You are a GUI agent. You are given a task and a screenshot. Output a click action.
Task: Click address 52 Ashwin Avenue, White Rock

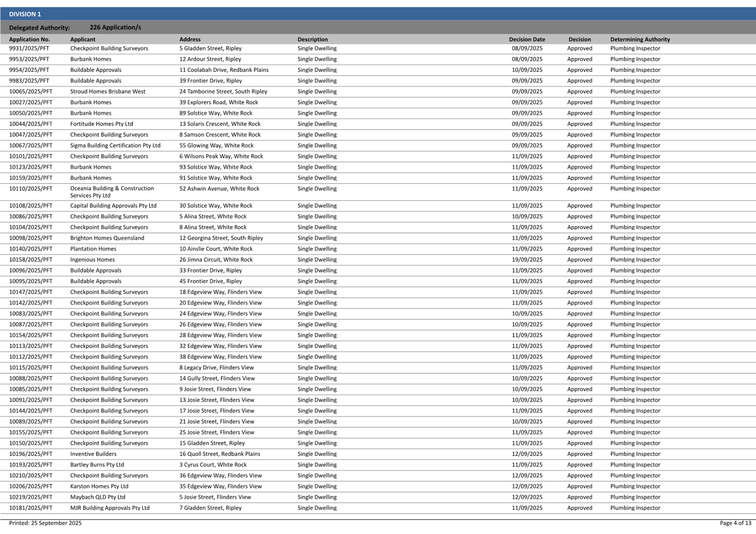point(219,189)
